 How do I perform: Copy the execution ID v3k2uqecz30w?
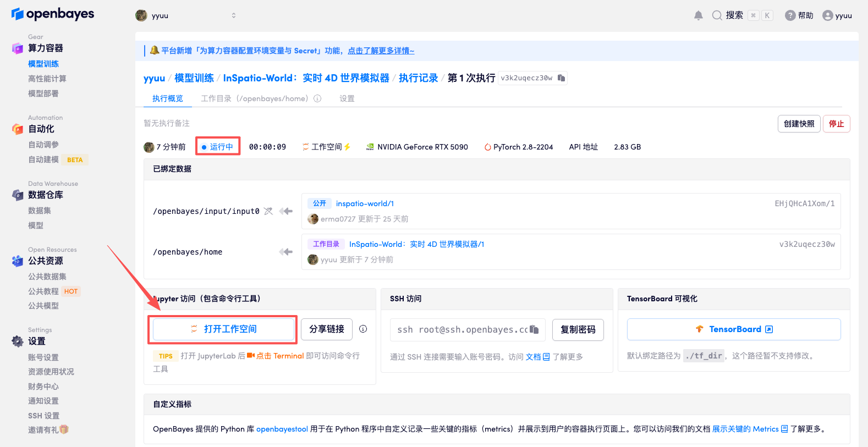[x=561, y=78]
